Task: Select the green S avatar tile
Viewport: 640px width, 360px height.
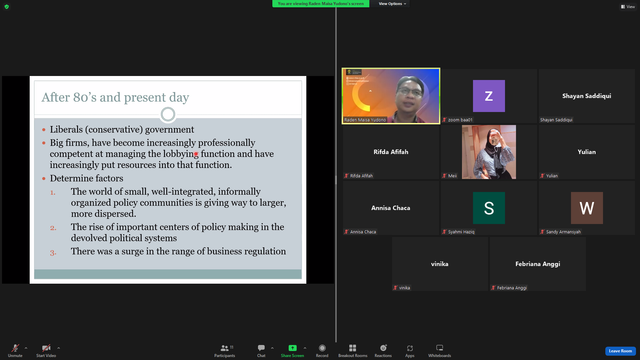Action: click(489, 208)
